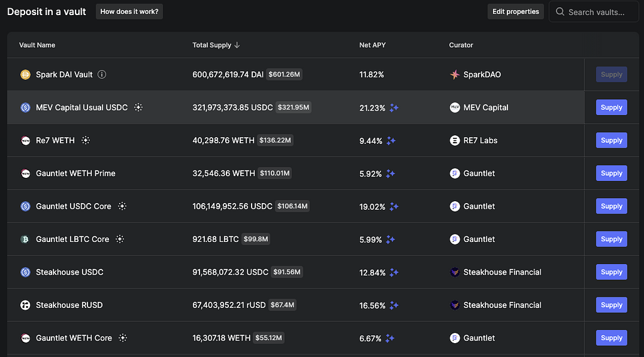Sort vaults by Net APY header
This screenshot has width=644, height=357.
[372, 45]
